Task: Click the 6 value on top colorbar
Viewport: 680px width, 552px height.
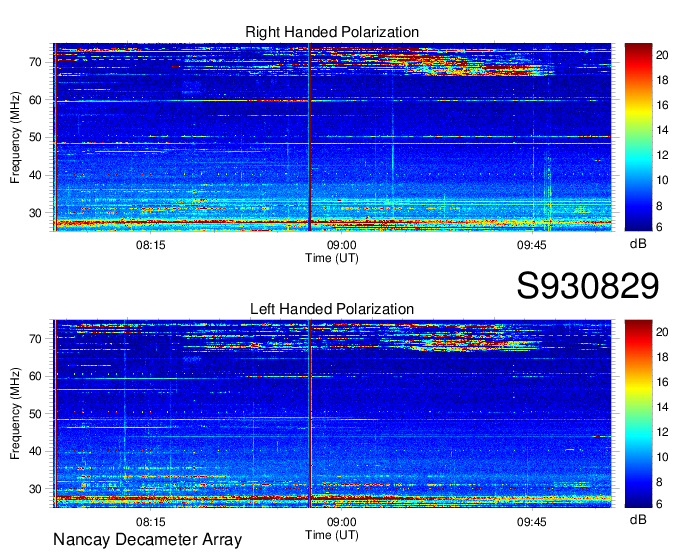Action: [x=659, y=227]
